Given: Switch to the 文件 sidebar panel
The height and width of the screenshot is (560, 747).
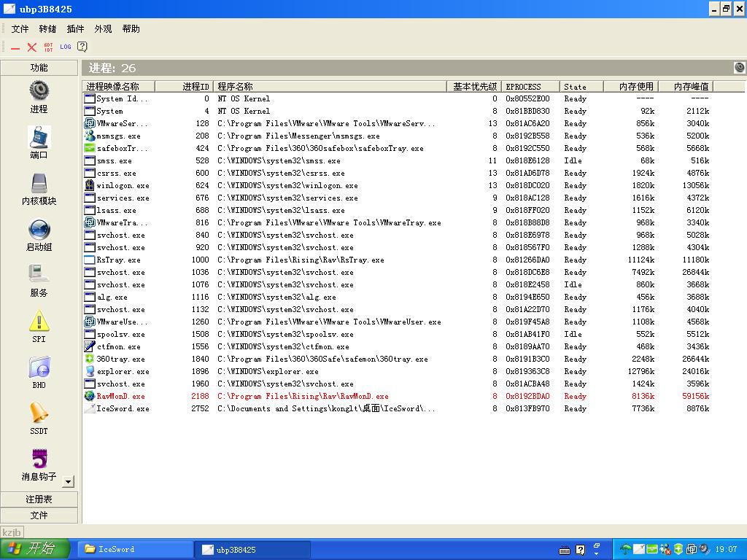Looking at the screenshot, I should point(39,516).
